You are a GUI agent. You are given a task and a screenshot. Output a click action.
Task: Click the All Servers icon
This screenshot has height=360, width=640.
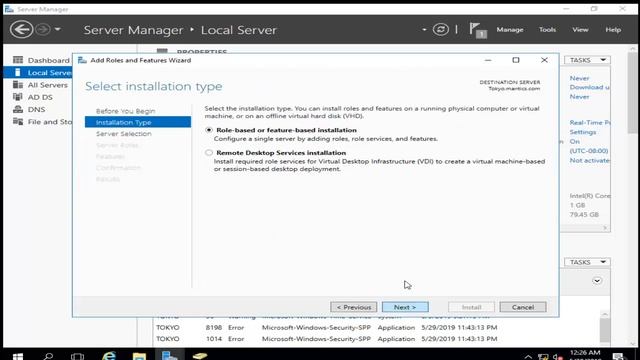click(x=18, y=84)
